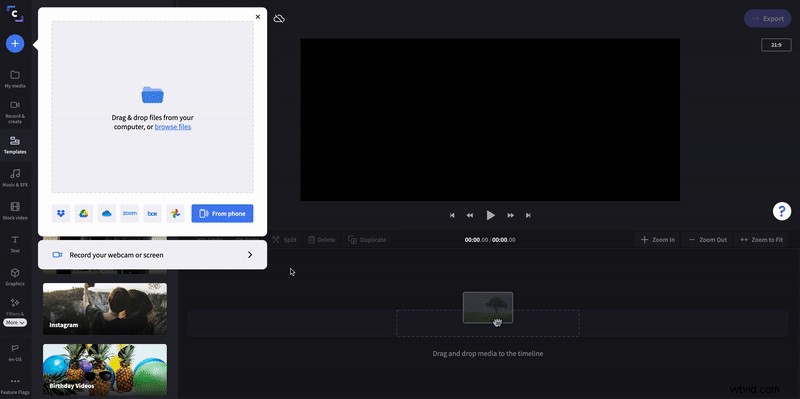Click the cloud sync off icon
Image resolution: width=800 pixels, height=399 pixels.
(279, 19)
